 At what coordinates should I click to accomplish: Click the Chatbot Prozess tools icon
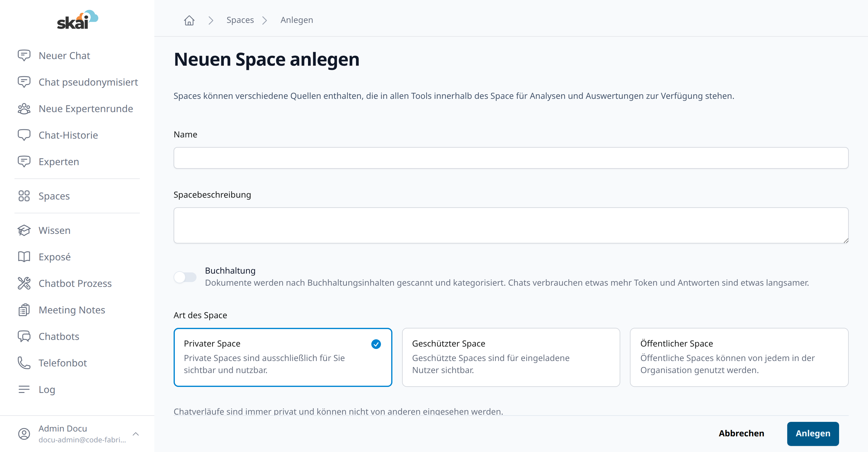24,283
